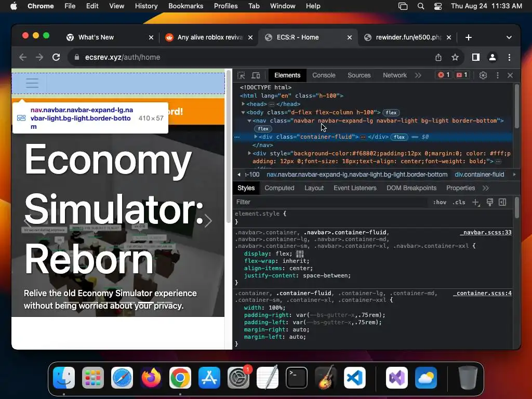Open DevTools settings gear
Screen dimensions: 532x399
click(483, 75)
